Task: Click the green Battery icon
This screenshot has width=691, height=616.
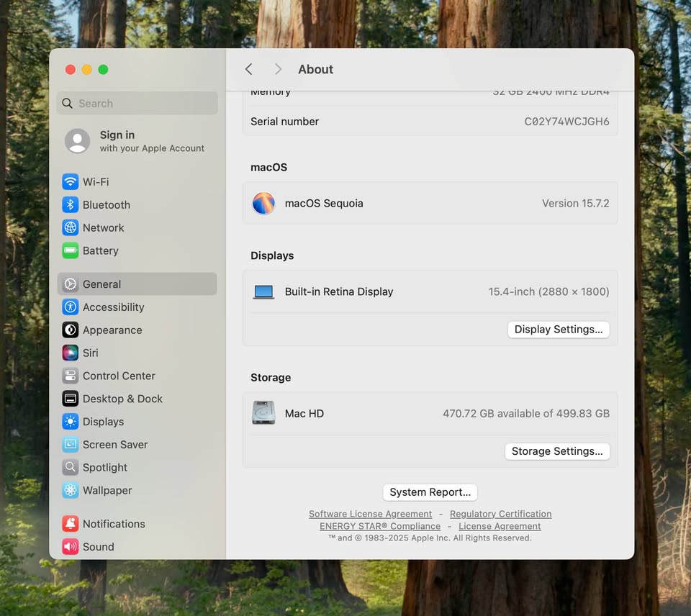Action: (70, 251)
